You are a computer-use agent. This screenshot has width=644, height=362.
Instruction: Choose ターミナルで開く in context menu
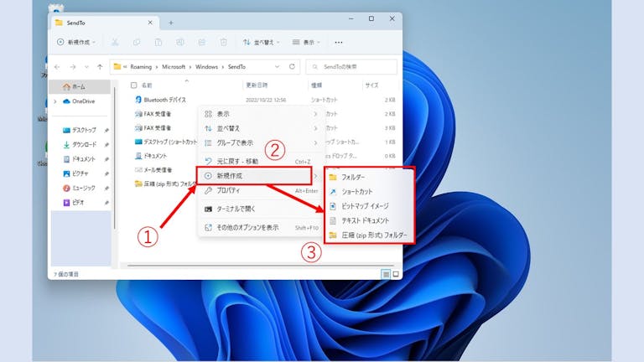[262, 209]
